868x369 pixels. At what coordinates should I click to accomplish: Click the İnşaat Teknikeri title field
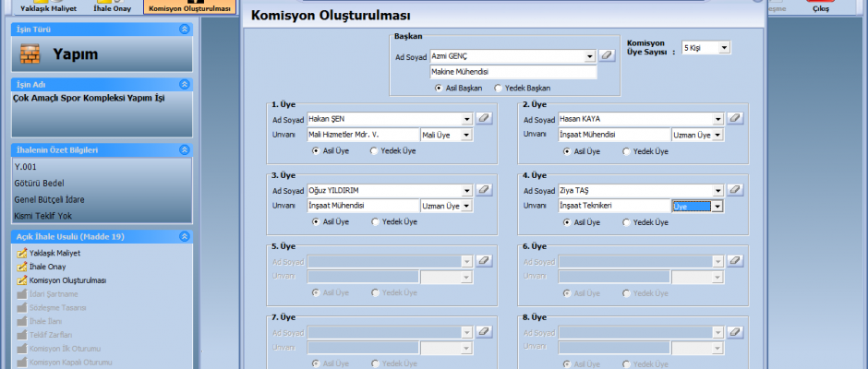click(x=613, y=207)
